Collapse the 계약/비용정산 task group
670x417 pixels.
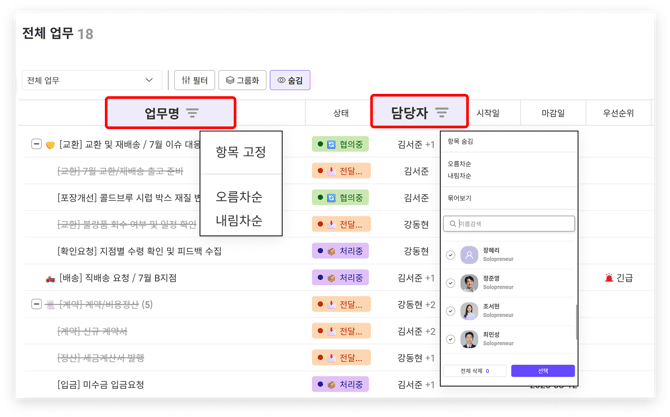point(37,305)
